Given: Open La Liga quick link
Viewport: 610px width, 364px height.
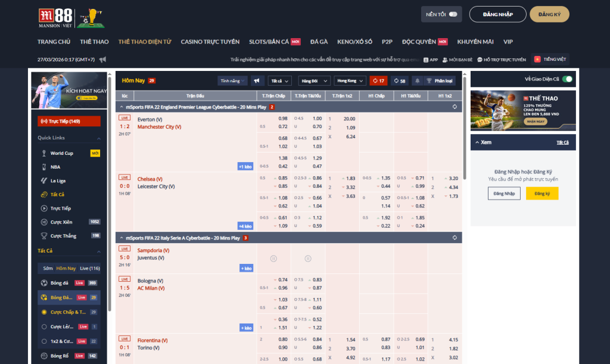Looking at the screenshot, I should pyautogui.click(x=69, y=181).
